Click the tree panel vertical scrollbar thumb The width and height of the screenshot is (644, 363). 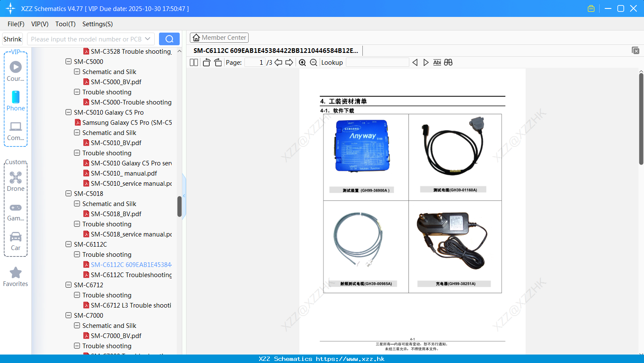[179, 206]
